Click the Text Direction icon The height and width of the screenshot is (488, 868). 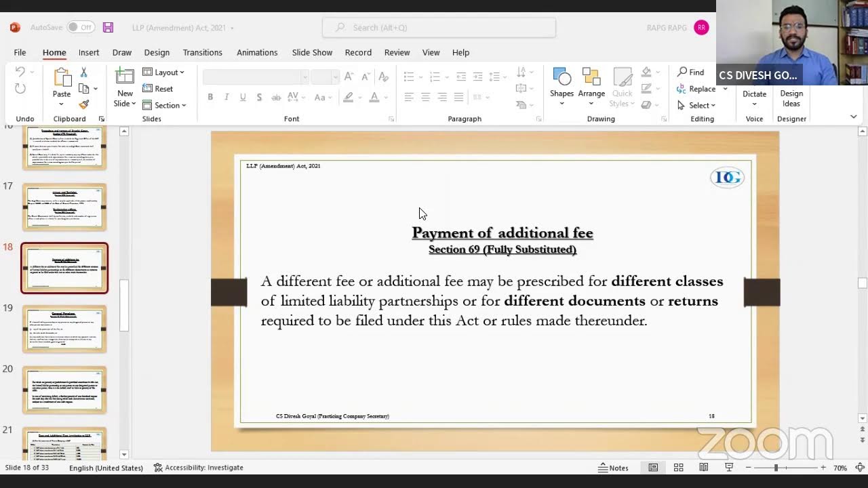tap(521, 72)
